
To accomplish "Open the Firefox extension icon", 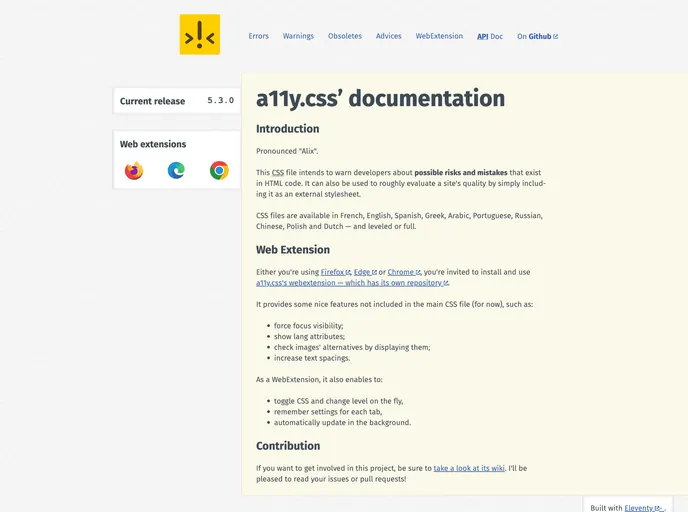I will 134,171.
